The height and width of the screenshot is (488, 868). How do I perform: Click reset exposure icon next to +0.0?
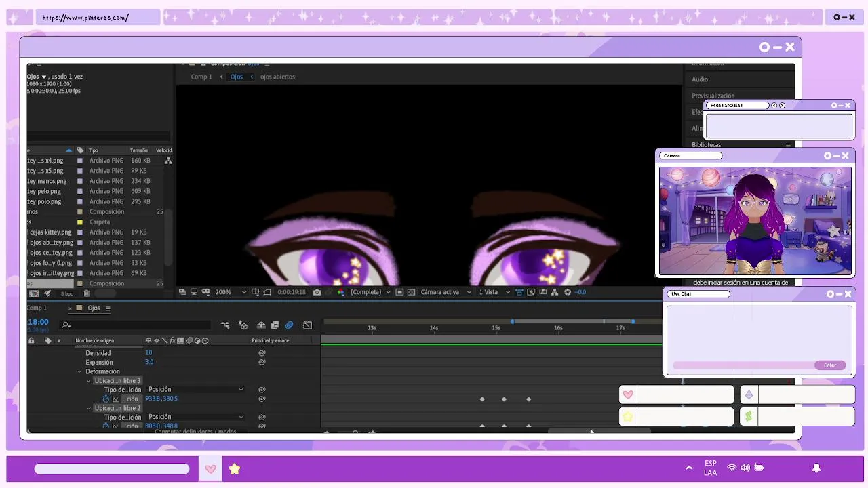pos(567,292)
